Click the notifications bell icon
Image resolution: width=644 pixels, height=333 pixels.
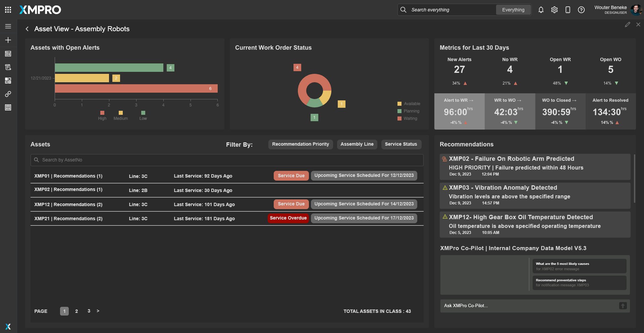pos(541,10)
